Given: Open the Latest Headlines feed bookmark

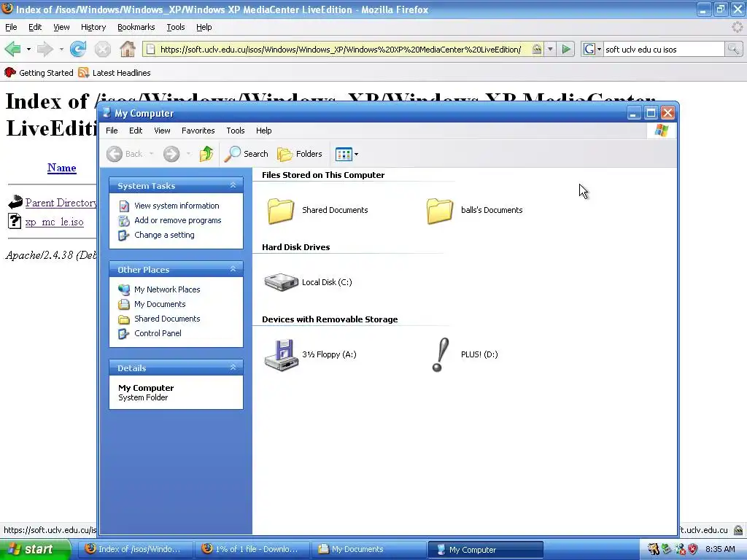Looking at the screenshot, I should click(x=115, y=73).
